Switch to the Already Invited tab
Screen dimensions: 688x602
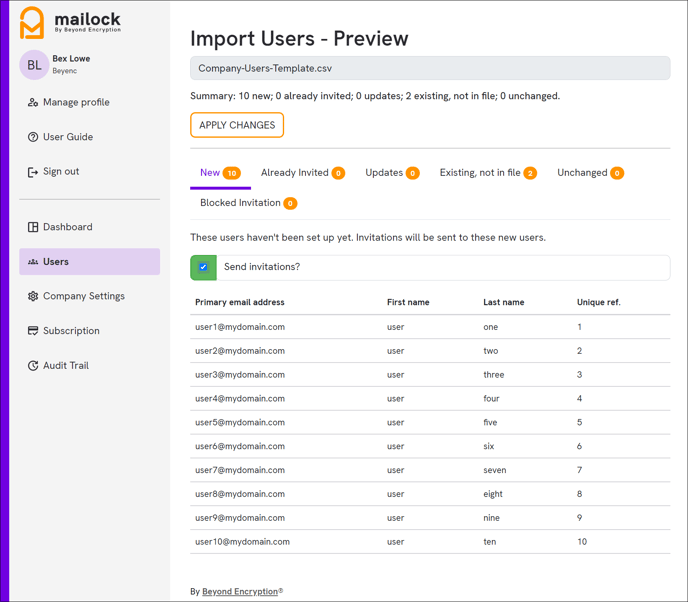[303, 173]
